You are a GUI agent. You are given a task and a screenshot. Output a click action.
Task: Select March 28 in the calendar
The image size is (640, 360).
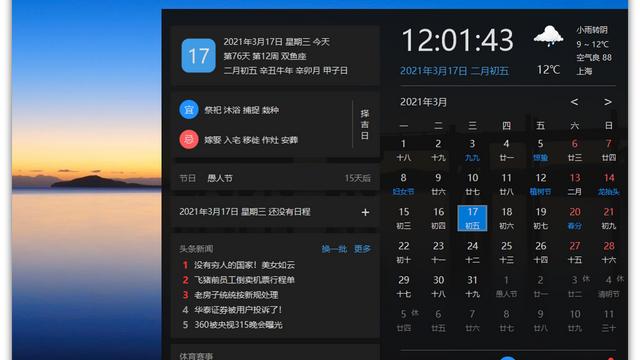click(x=609, y=252)
